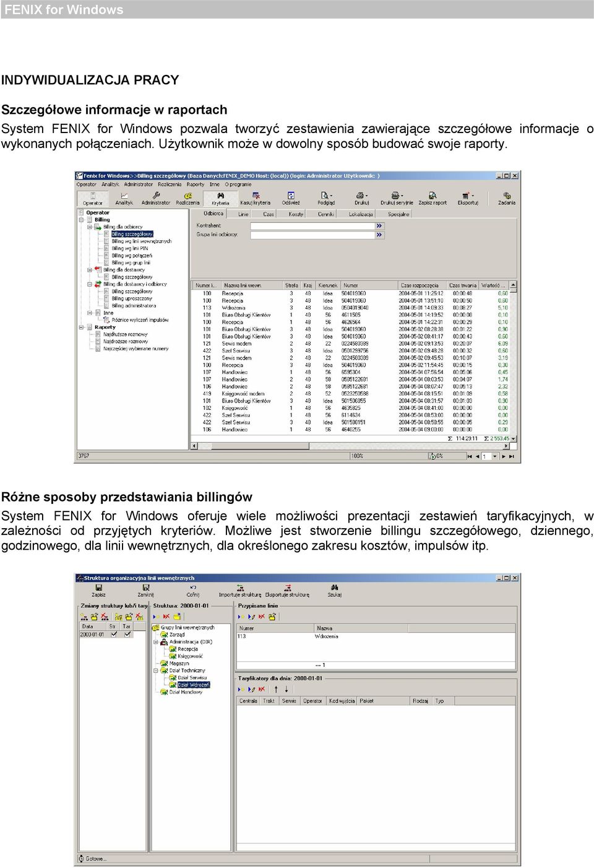Select the Analityk toolbar icon
This screenshot has width=594, height=868.
point(124,199)
